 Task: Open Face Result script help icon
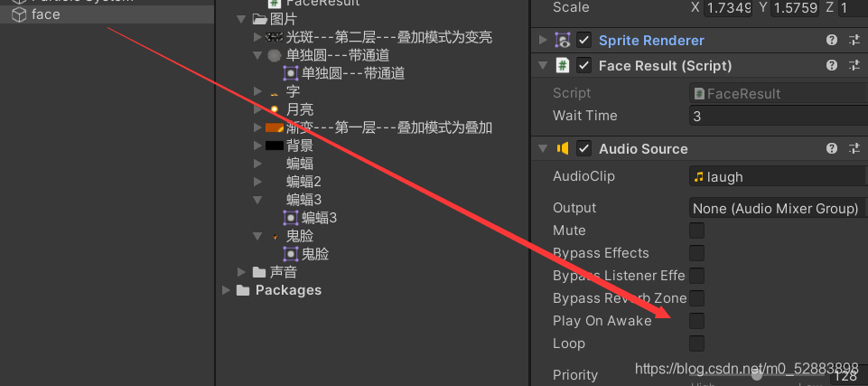(x=832, y=65)
